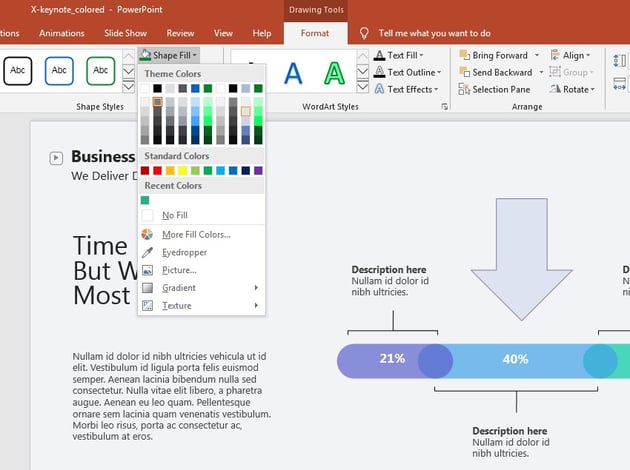Open More Fill Colors dialog
The height and width of the screenshot is (470, 630).
pyautogui.click(x=195, y=234)
